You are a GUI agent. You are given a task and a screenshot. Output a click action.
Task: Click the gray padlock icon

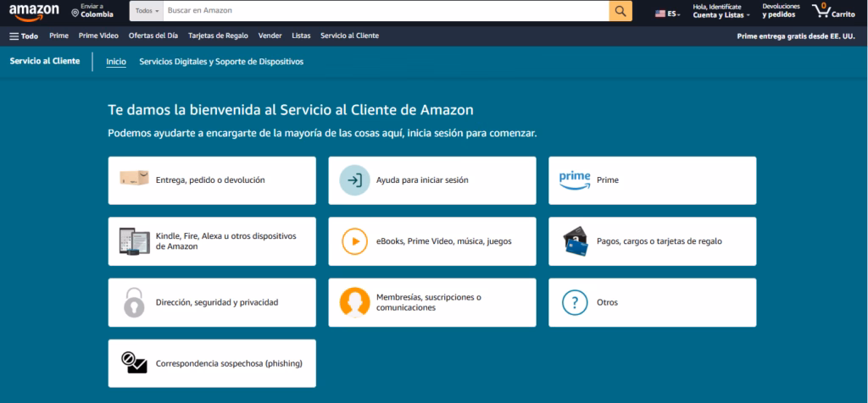(133, 302)
